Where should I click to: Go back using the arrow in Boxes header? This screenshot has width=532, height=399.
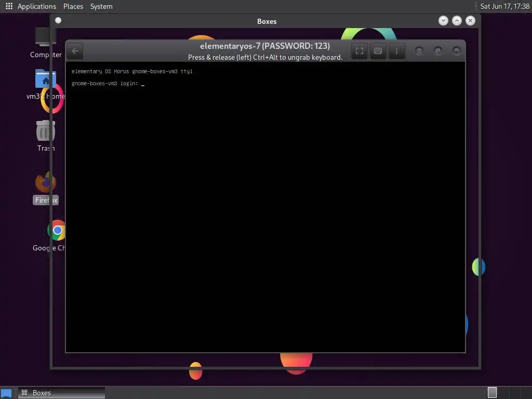click(x=75, y=51)
